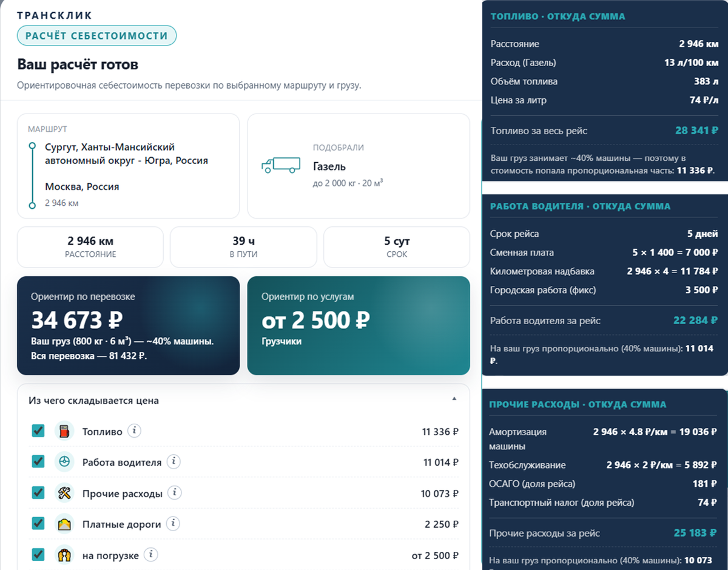Click the Срок рейса 5 дней value
Image resolution: width=728 pixels, height=570 pixels.
pyautogui.click(x=703, y=234)
